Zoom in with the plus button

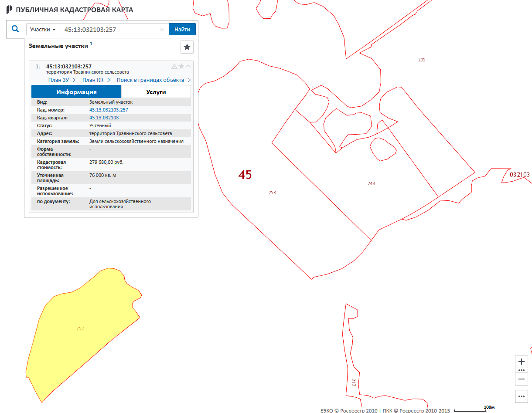pyautogui.click(x=522, y=362)
